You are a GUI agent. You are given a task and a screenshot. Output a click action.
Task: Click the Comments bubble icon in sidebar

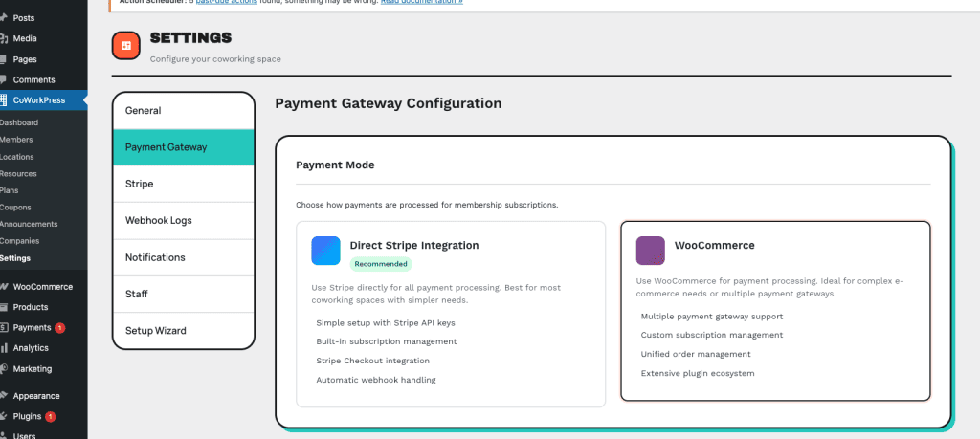pyautogui.click(x=3, y=80)
